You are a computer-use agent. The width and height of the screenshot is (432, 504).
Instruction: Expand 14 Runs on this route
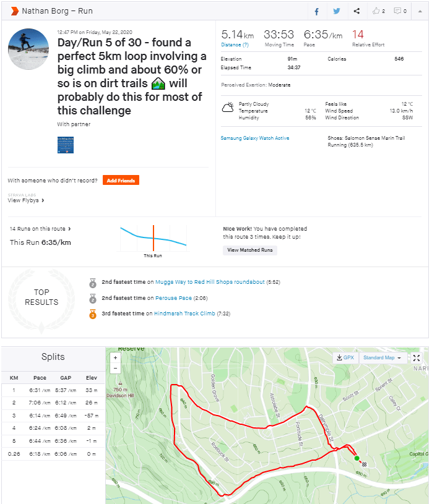click(x=40, y=229)
